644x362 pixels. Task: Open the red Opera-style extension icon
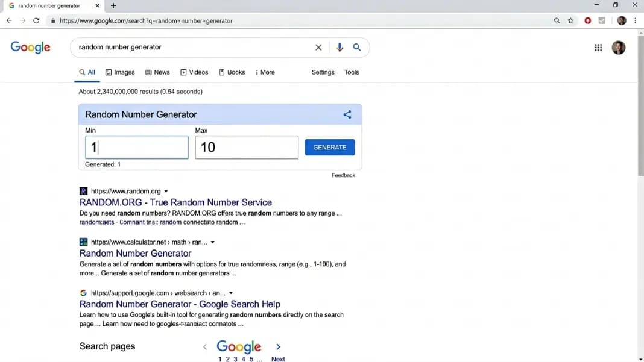pos(588,20)
